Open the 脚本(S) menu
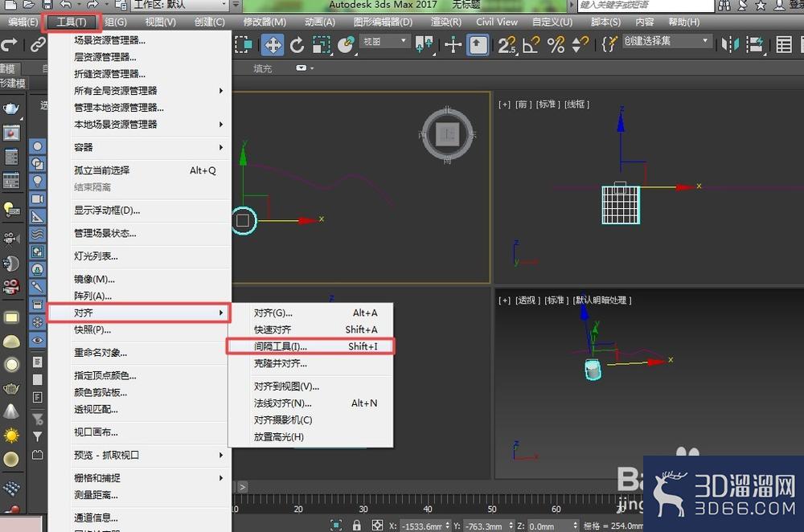804x532 pixels. (x=605, y=22)
